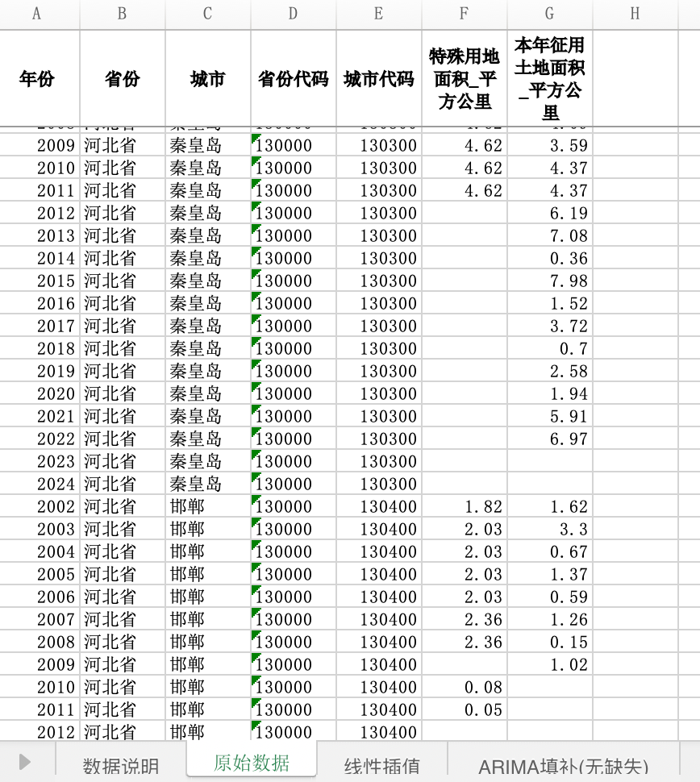The image size is (700, 782).
Task: Select year cell 2009 in the 秦皇岛 rows
Action: pyautogui.click(x=40, y=145)
